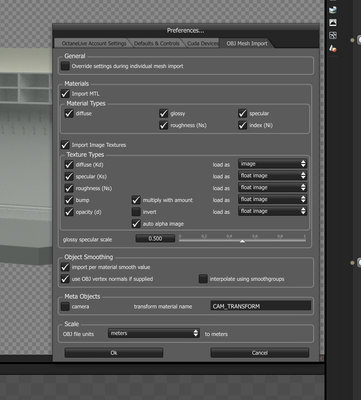This screenshot has height=400, width=361.
Task: Switch to OctaneLive Account Settings tab
Action: pyautogui.click(x=94, y=43)
